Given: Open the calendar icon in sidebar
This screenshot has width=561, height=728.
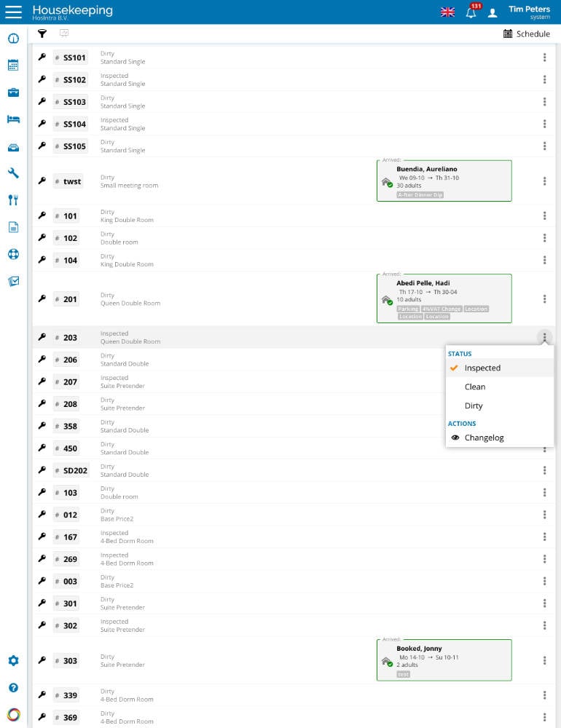Looking at the screenshot, I should [x=13, y=65].
